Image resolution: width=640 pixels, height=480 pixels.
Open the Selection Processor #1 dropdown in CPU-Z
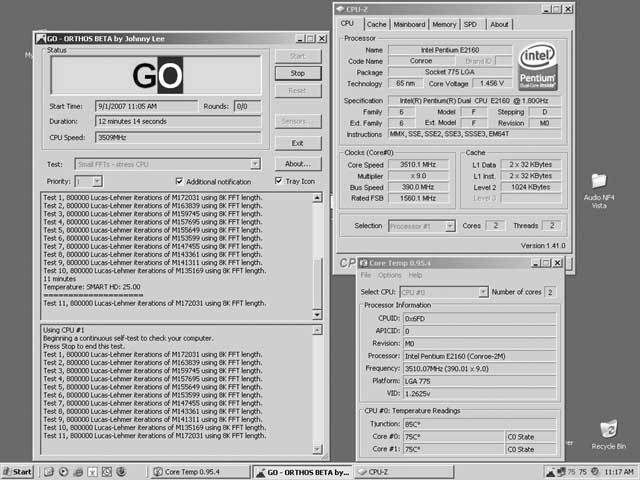click(x=450, y=226)
